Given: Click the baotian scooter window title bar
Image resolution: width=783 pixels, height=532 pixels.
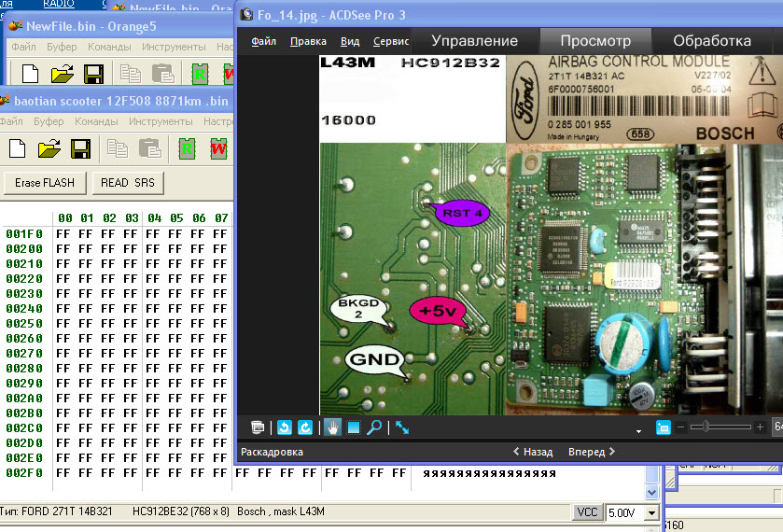Looking at the screenshot, I should [x=117, y=101].
